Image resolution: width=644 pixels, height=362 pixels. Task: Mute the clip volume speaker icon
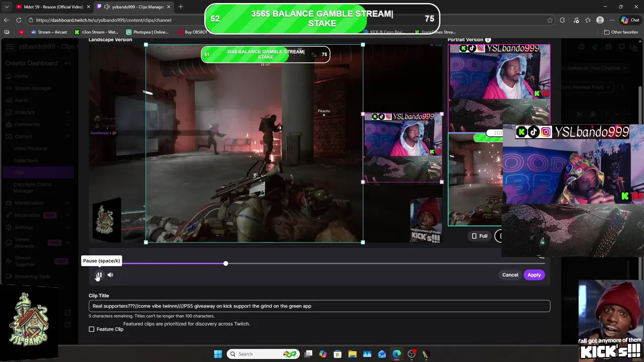coord(110,275)
